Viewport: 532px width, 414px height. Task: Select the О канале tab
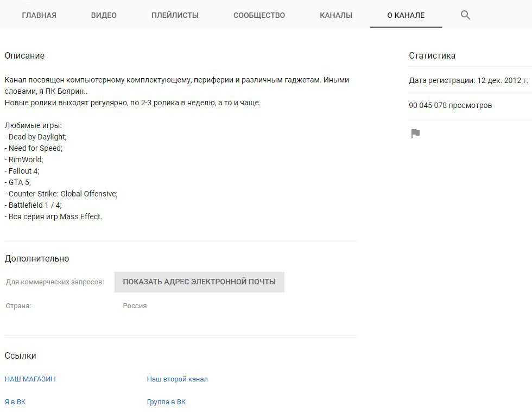click(406, 15)
